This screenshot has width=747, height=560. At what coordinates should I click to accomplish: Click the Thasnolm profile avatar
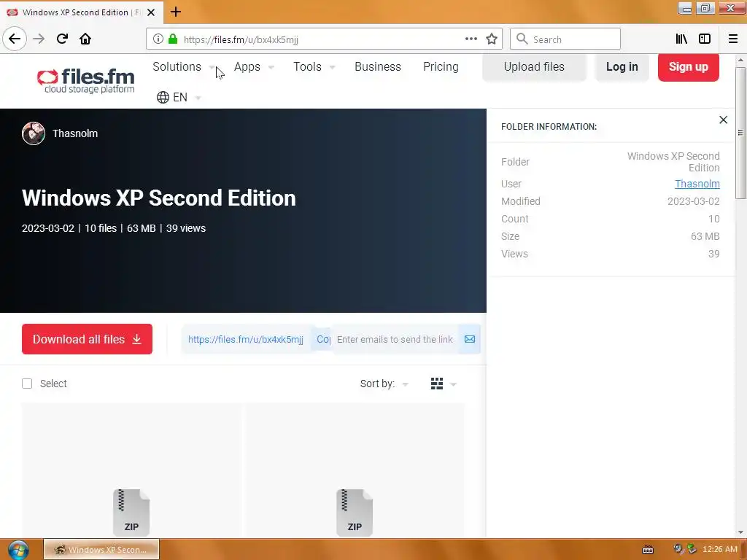click(34, 133)
